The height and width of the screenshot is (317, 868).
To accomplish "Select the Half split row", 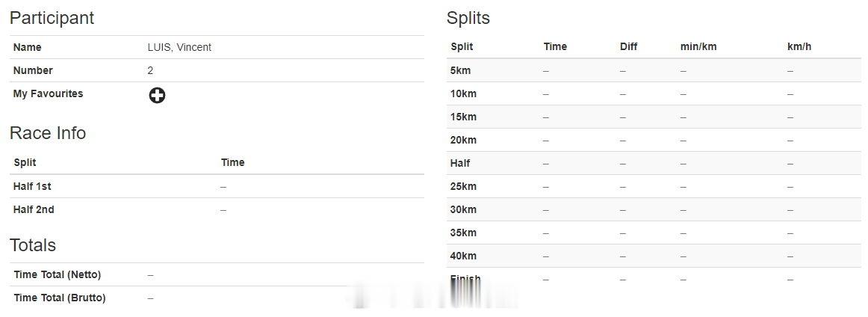I will [654, 164].
